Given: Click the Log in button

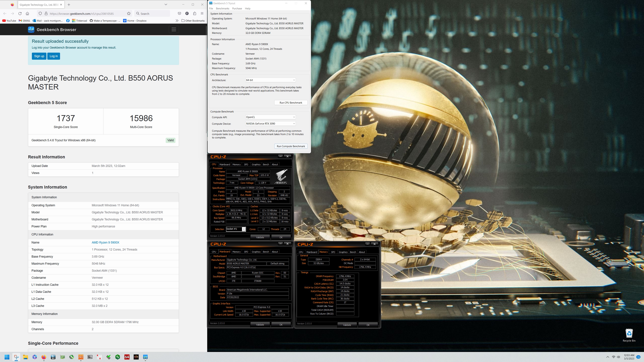Looking at the screenshot, I should [53, 56].
